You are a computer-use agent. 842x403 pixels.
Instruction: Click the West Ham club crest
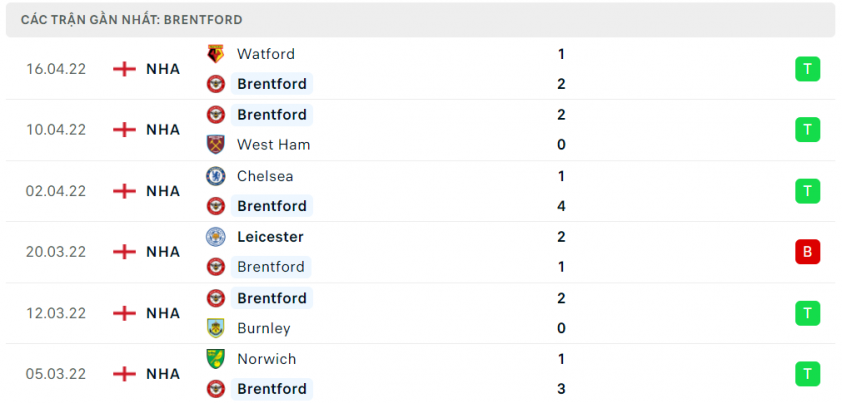(x=216, y=145)
